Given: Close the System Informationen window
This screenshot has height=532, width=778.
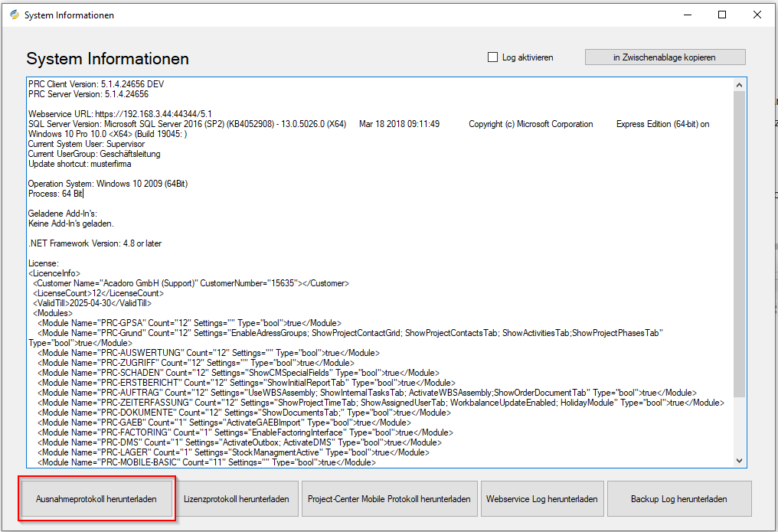Looking at the screenshot, I should (x=757, y=15).
